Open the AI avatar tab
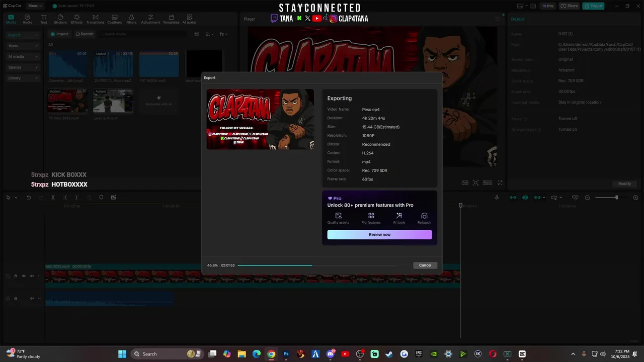Screen dimensions: 644x362 point(190,19)
